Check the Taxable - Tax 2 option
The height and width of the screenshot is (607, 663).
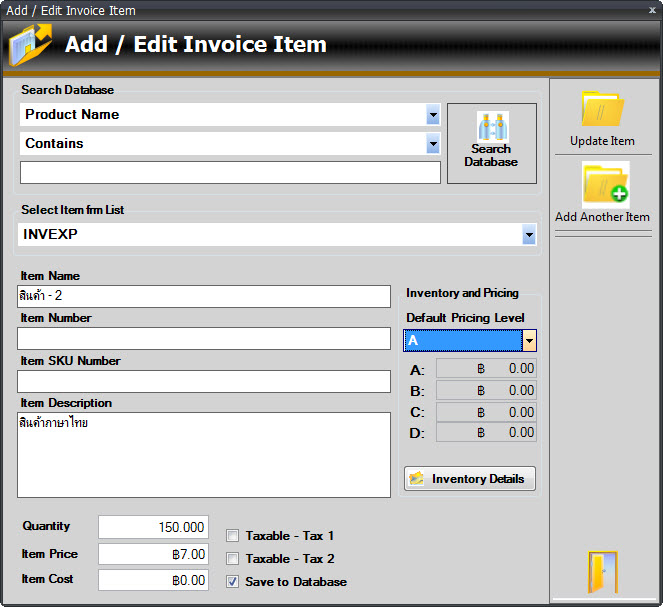233,559
